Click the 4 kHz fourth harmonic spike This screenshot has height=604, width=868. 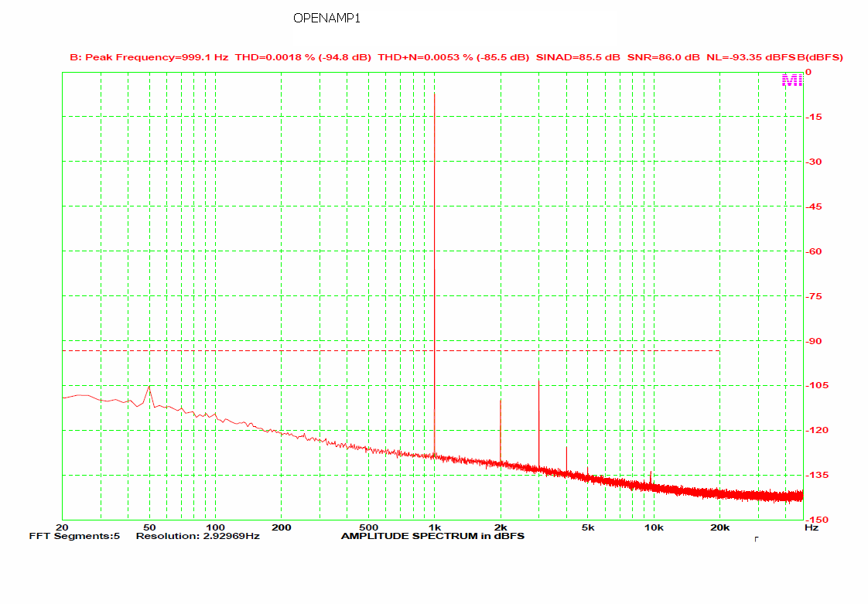coord(566,459)
